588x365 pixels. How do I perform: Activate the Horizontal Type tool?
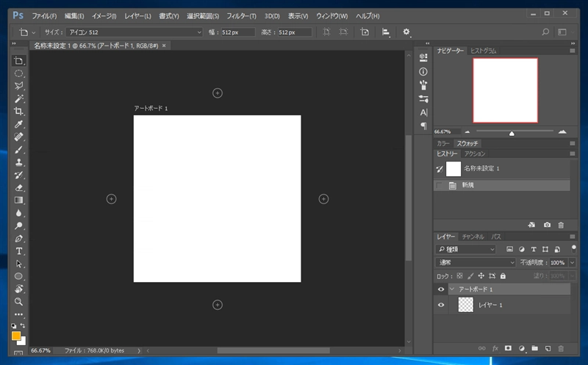(19, 251)
